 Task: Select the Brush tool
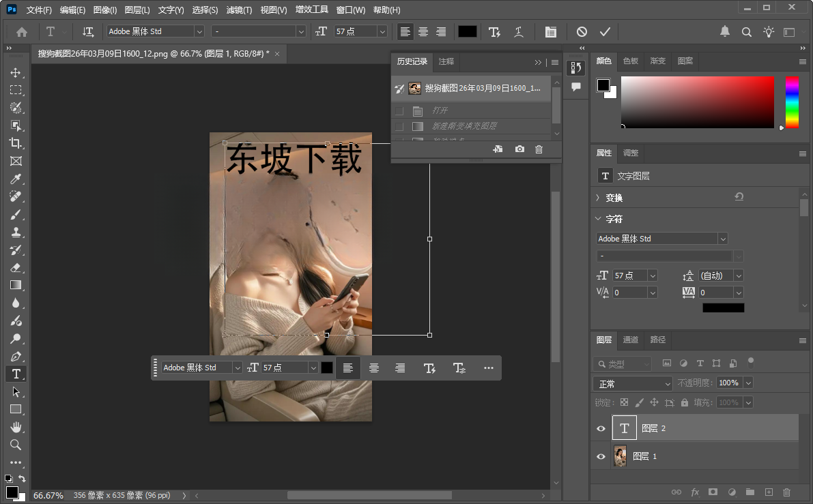coord(16,214)
